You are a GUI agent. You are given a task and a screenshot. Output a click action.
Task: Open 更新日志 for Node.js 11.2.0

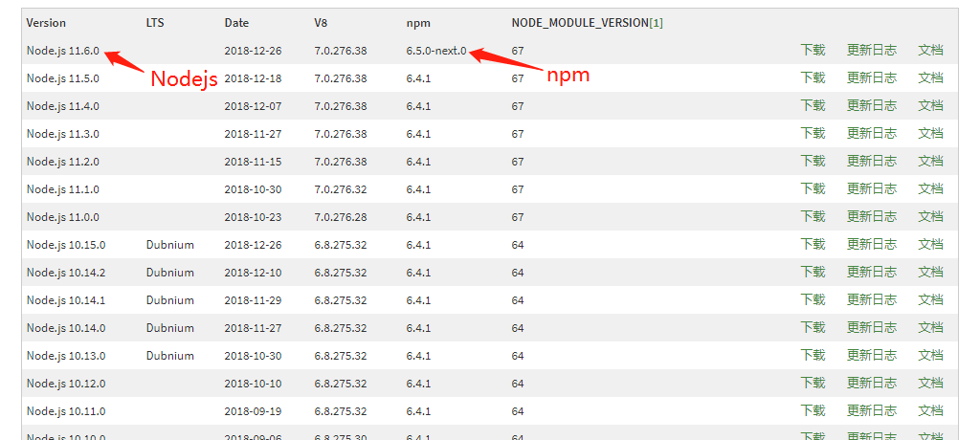pyautogui.click(x=871, y=162)
